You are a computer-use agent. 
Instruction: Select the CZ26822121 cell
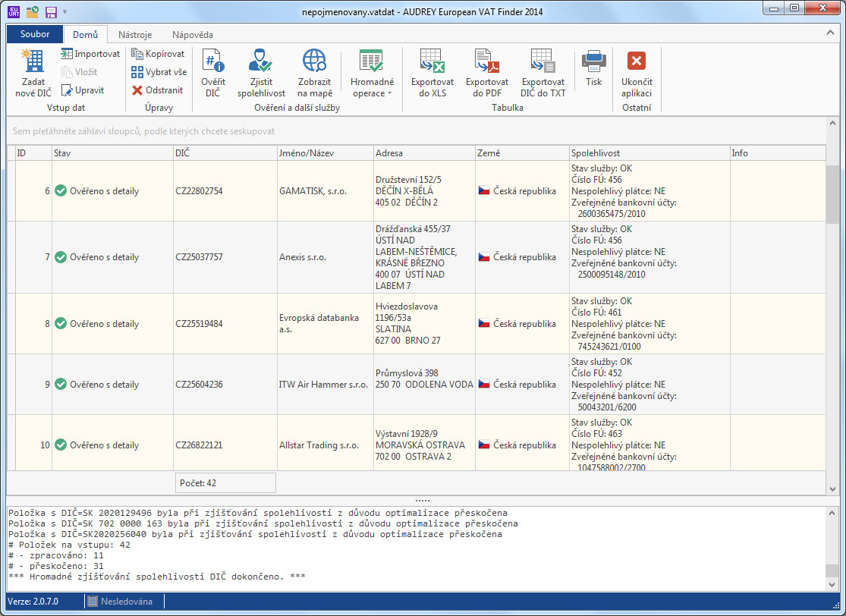[x=225, y=443]
